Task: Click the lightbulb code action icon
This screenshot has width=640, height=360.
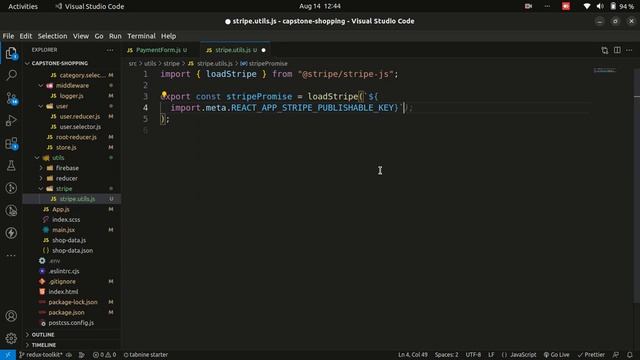Action: click(x=164, y=95)
